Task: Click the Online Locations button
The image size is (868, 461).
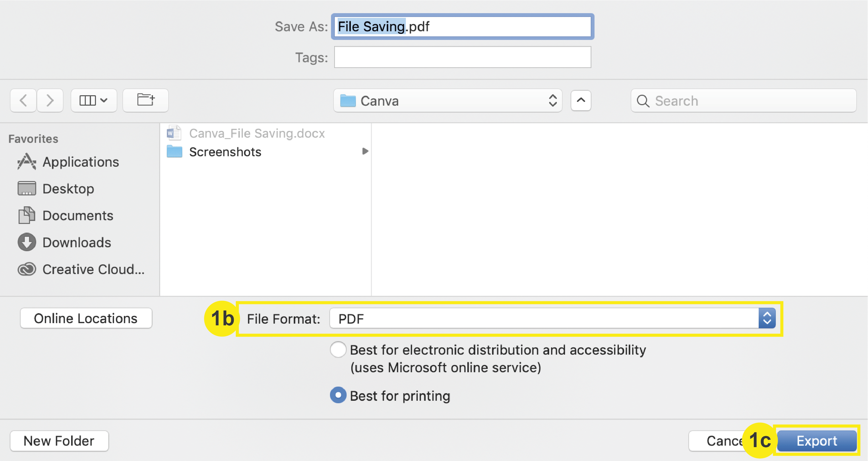Action: click(86, 318)
